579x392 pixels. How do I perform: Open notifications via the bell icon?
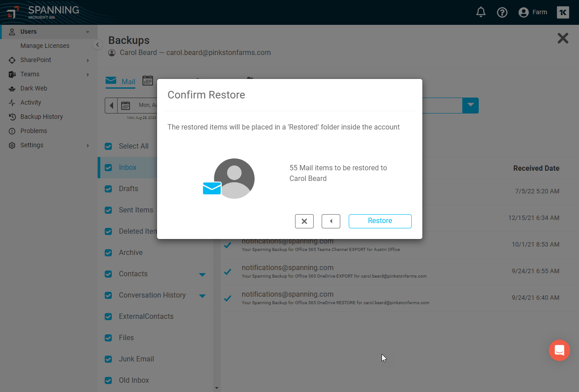click(x=481, y=12)
